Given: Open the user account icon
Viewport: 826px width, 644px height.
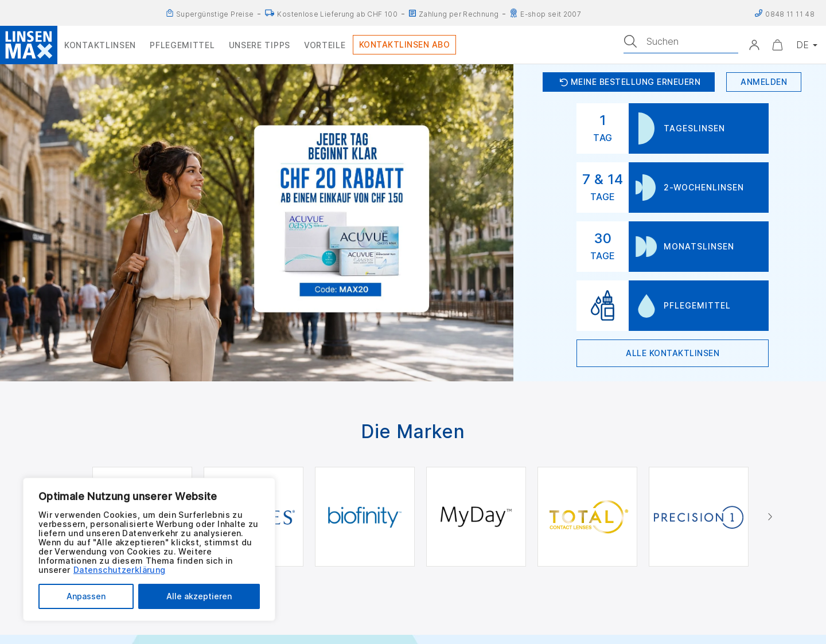Looking at the screenshot, I should click(754, 45).
